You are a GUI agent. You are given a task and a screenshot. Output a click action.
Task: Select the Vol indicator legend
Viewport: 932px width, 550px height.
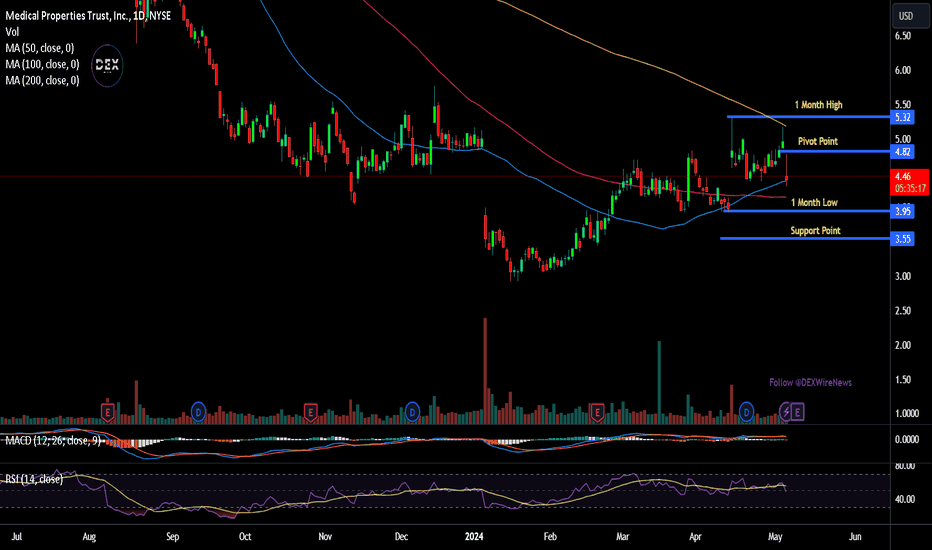[x=12, y=32]
